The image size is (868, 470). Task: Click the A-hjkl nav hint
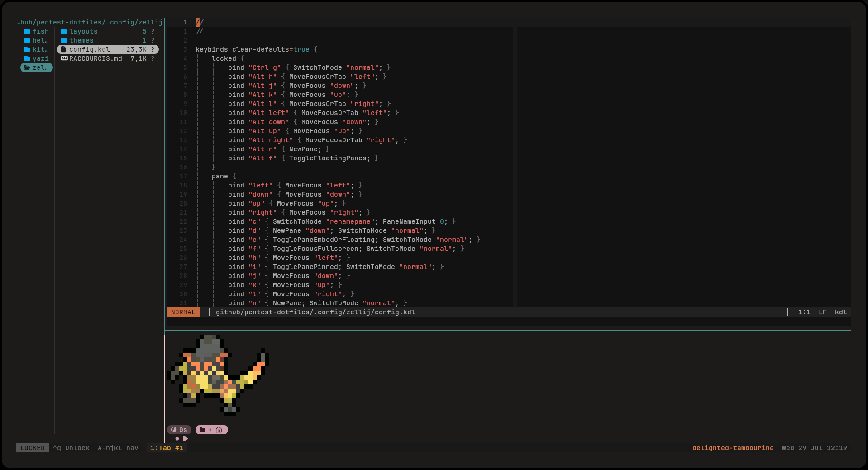(x=118, y=448)
